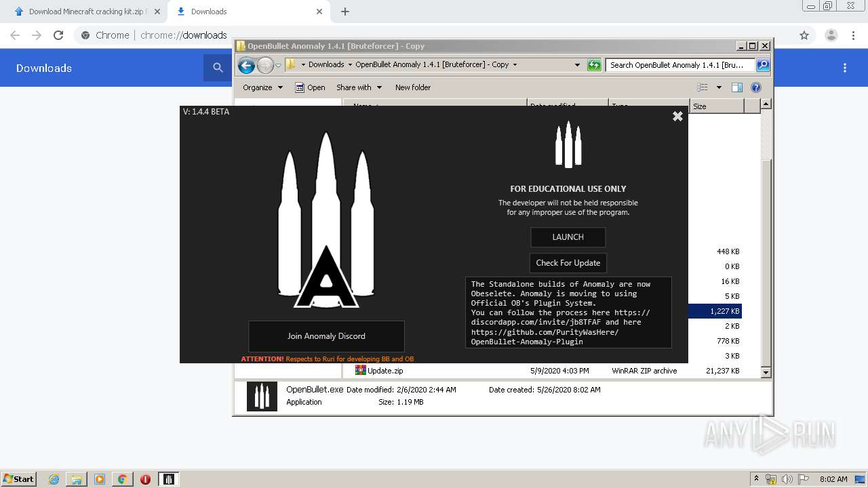Click the Action Center flag tray icon
The width and height of the screenshot is (868, 488).
[802, 479]
